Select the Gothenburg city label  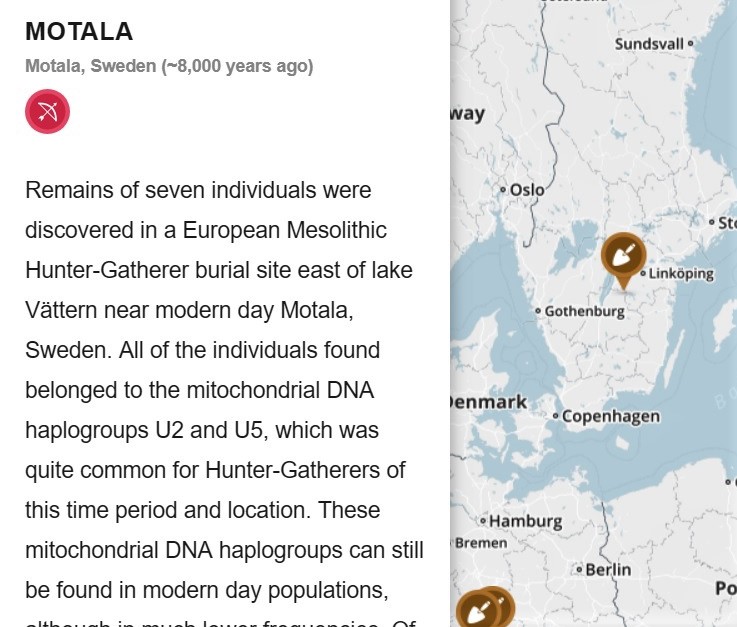(x=584, y=311)
